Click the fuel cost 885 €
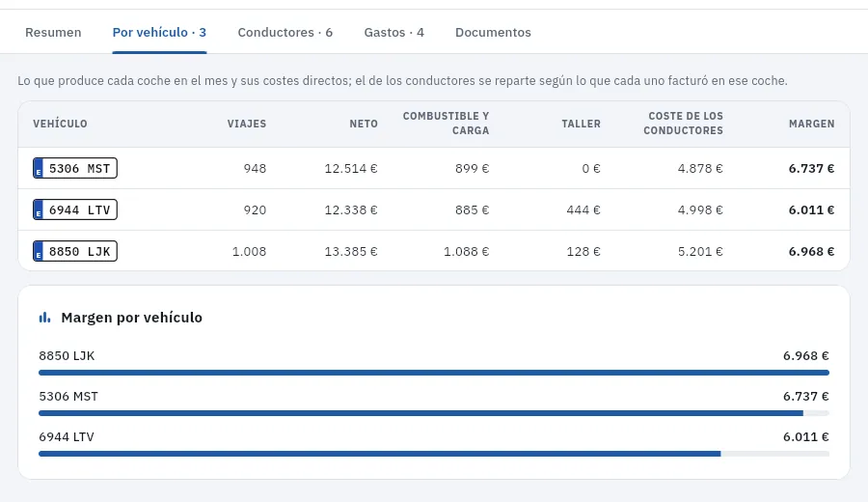The image size is (868, 502). pyautogui.click(x=473, y=210)
